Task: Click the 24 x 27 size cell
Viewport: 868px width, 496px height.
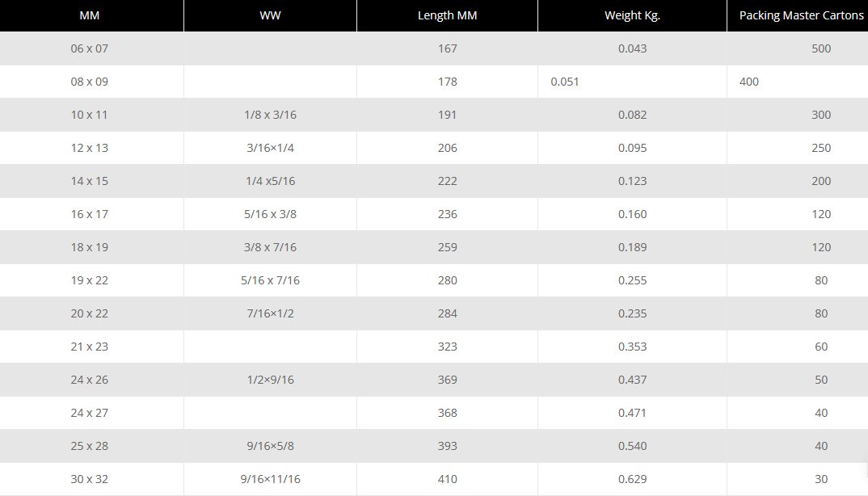Action: click(x=89, y=413)
